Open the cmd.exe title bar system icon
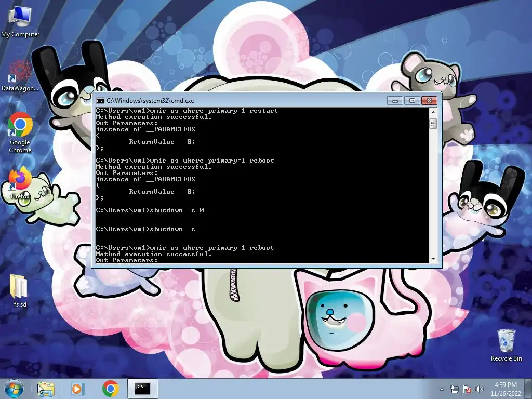The image size is (532, 399). 100,101
